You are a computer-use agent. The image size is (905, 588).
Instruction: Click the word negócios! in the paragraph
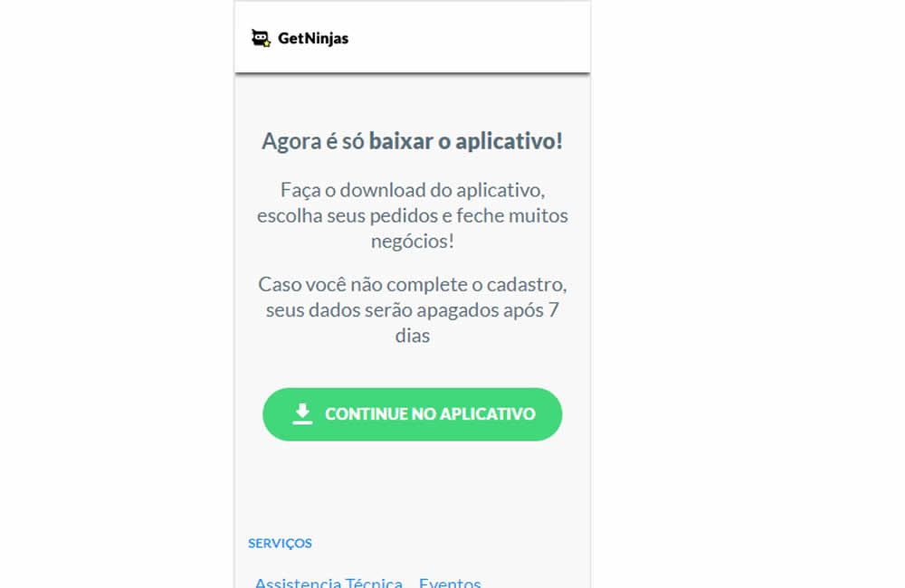pyautogui.click(x=413, y=242)
